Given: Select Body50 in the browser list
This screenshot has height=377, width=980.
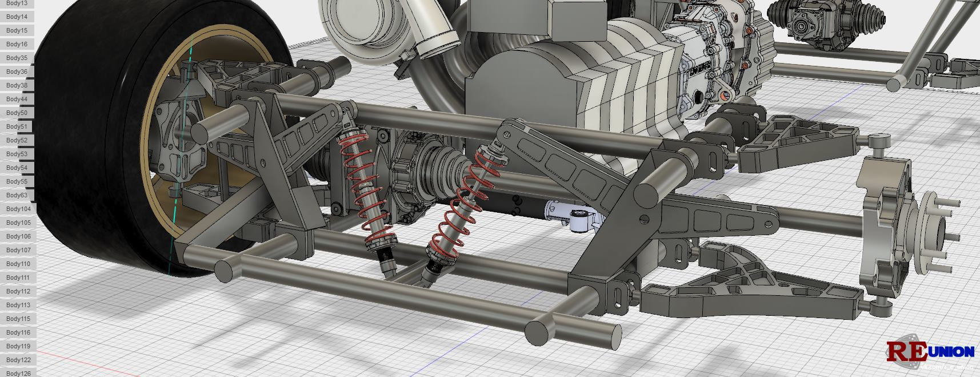Looking at the screenshot, I should [x=17, y=113].
